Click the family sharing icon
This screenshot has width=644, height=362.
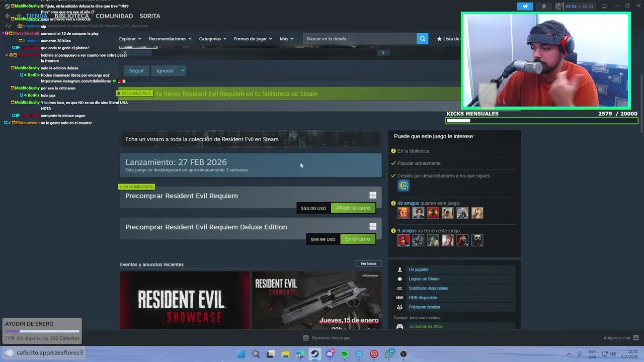(x=400, y=307)
